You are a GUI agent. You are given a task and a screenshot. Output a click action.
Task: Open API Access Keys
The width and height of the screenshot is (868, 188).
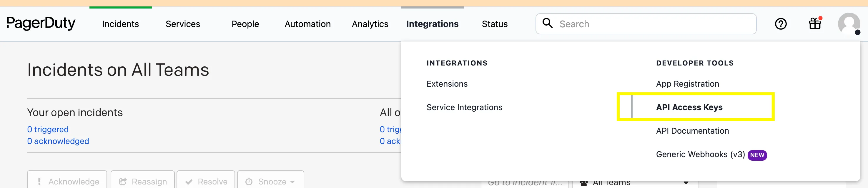(689, 107)
